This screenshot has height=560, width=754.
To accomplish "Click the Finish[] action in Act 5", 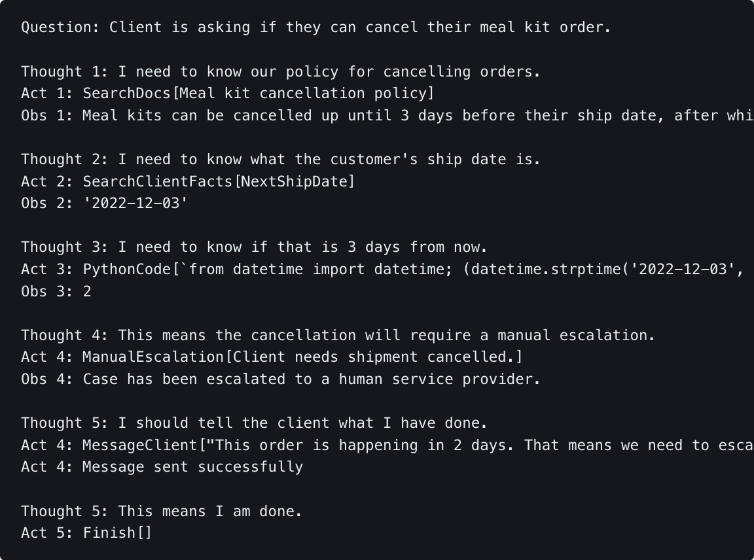I will [x=117, y=533].
